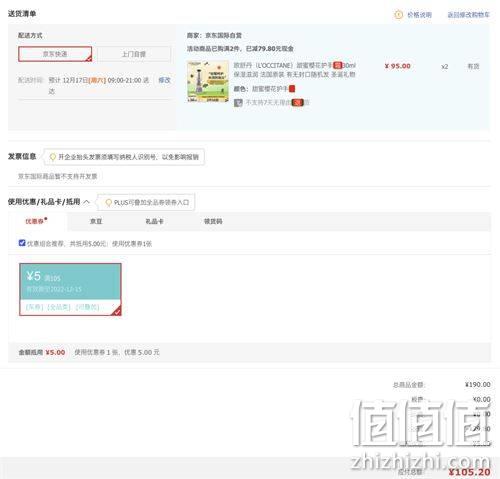The image size is (500, 479).
Task: Switch to the 礼品卡 gift card tab
Action: [x=154, y=221]
